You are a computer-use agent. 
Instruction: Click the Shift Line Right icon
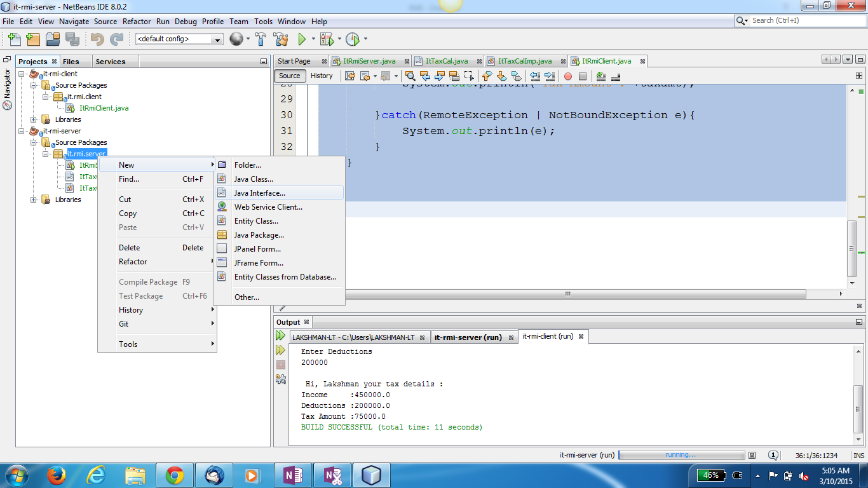pos(550,76)
